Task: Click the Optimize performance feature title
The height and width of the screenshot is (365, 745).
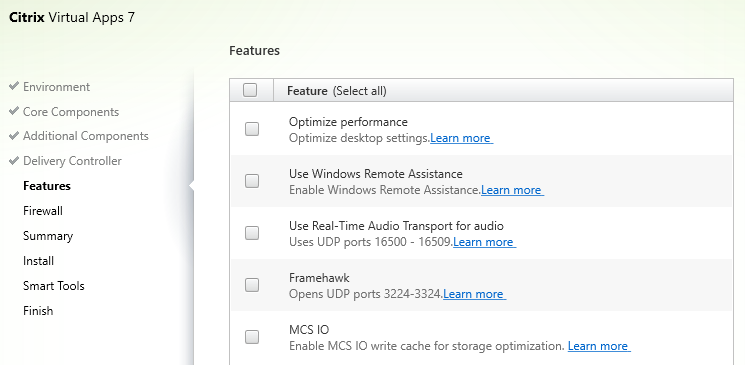Action: [x=348, y=122]
